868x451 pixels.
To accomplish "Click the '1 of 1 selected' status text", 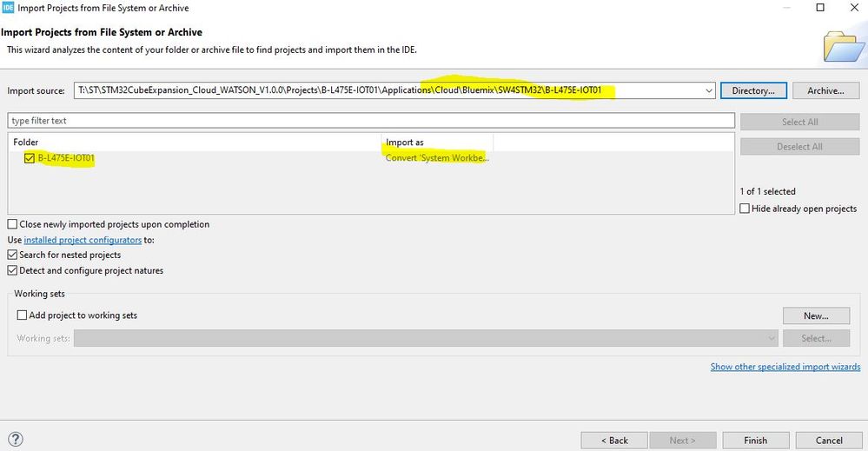I will [x=768, y=191].
